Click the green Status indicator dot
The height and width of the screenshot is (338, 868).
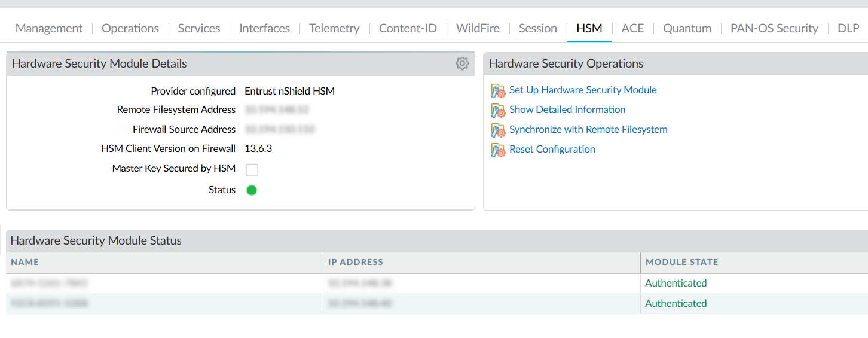(x=252, y=190)
